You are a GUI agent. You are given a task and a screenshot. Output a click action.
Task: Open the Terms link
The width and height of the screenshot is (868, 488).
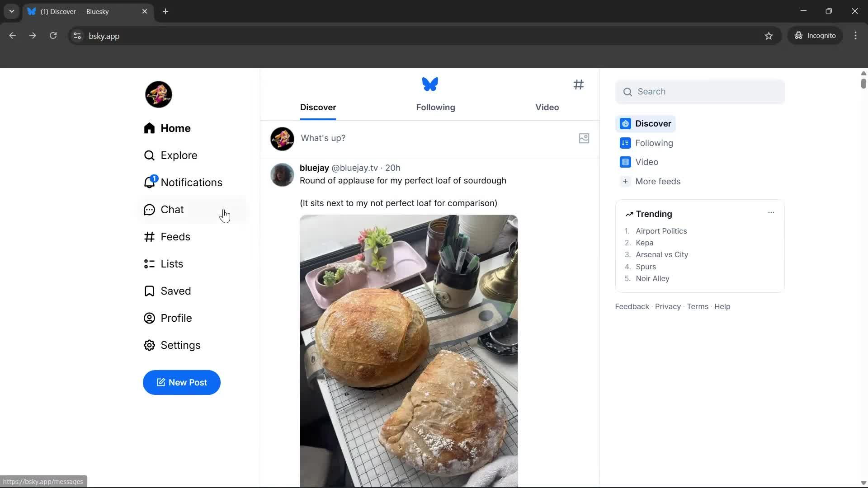[x=698, y=306]
